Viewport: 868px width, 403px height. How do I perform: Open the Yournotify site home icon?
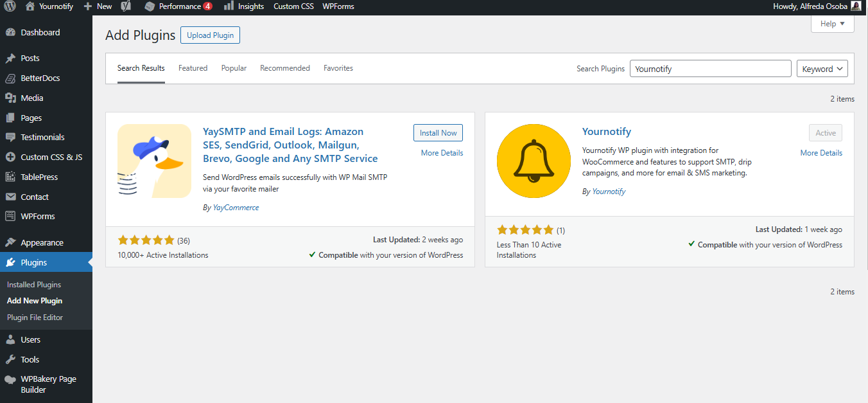click(x=30, y=6)
